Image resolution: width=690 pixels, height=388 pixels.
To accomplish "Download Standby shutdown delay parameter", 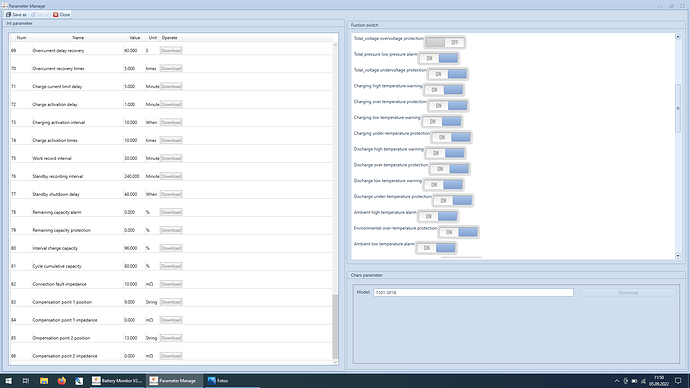I will coord(171,194).
